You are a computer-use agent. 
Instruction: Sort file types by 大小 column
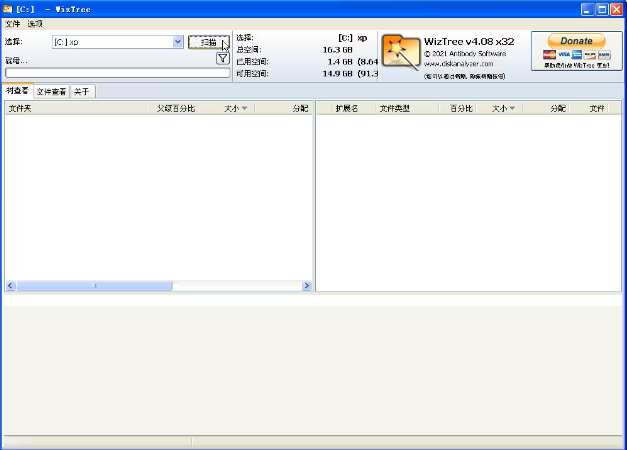pyautogui.click(x=499, y=108)
